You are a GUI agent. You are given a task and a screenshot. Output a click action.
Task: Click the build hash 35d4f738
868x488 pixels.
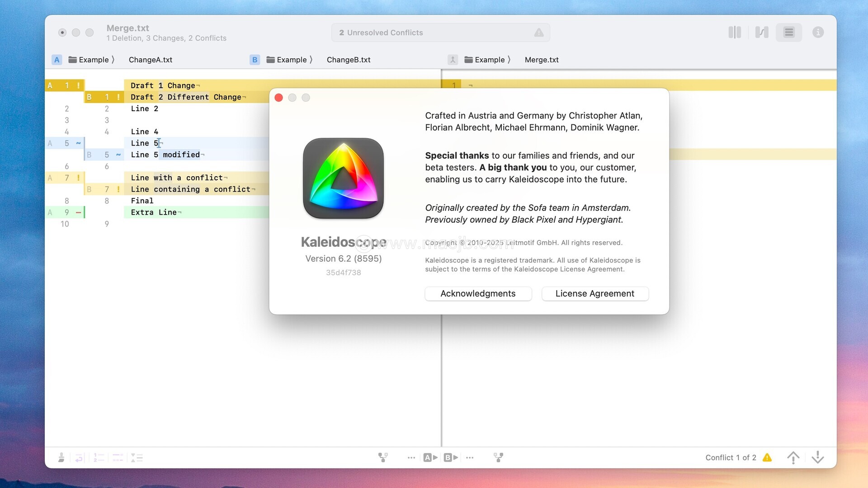tap(344, 272)
